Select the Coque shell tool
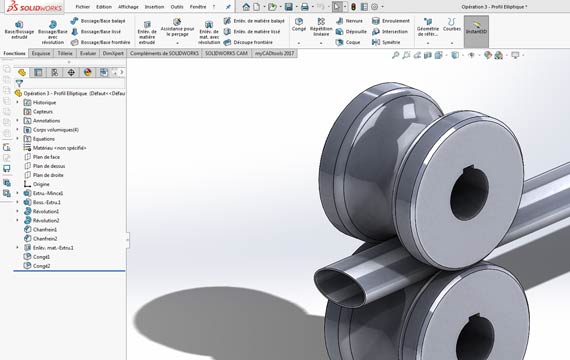 [x=348, y=42]
